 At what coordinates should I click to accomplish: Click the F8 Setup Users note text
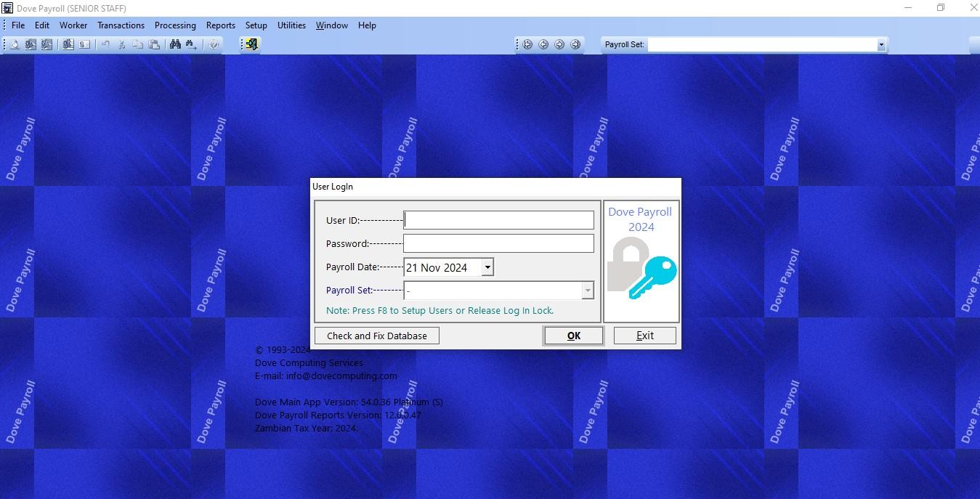click(x=440, y=310)
